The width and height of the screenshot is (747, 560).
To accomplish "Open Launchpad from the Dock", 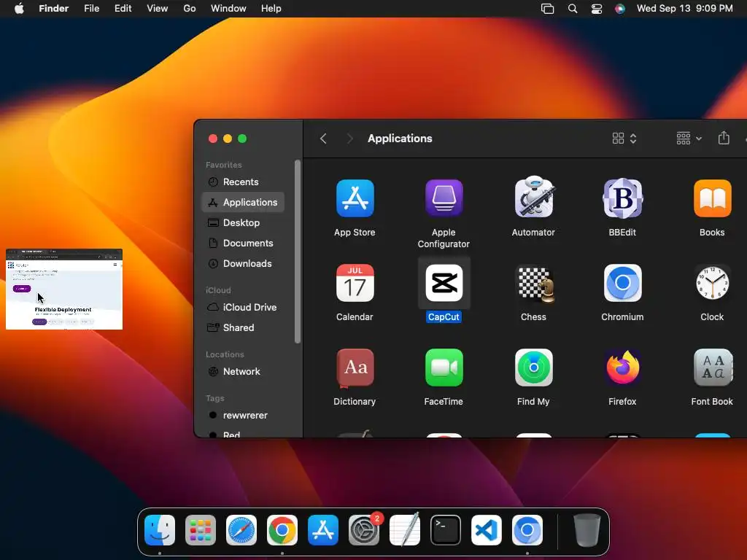I will [201, 530].
